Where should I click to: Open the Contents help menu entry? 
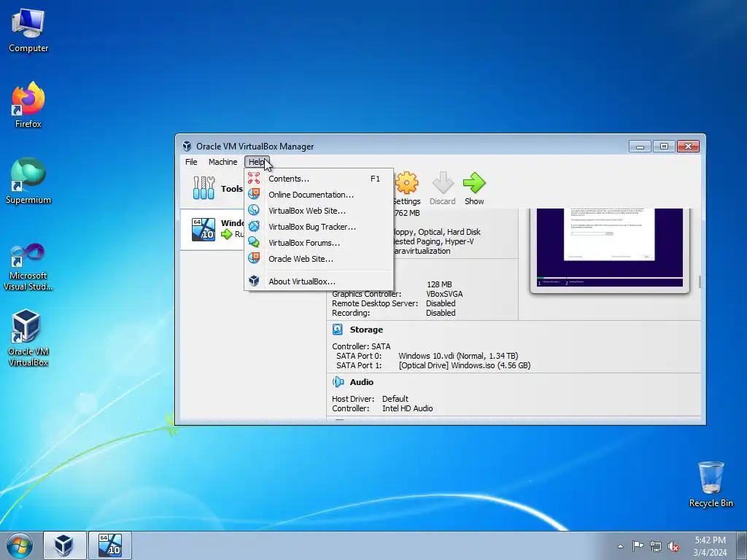point(318,179)
